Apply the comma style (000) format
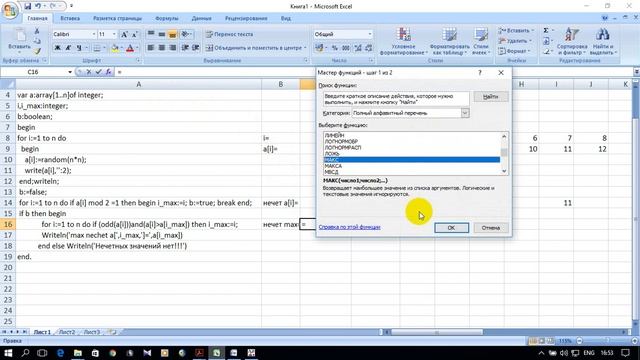 click(x=346, y=48)
